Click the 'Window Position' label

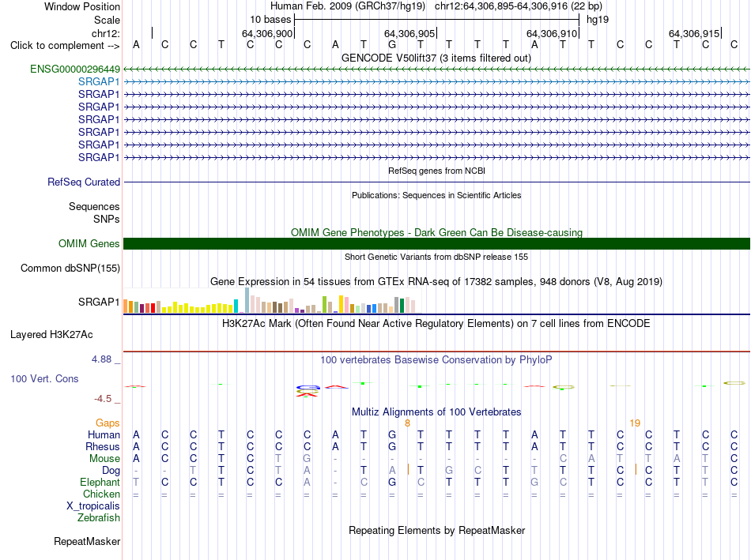[82, 6]
